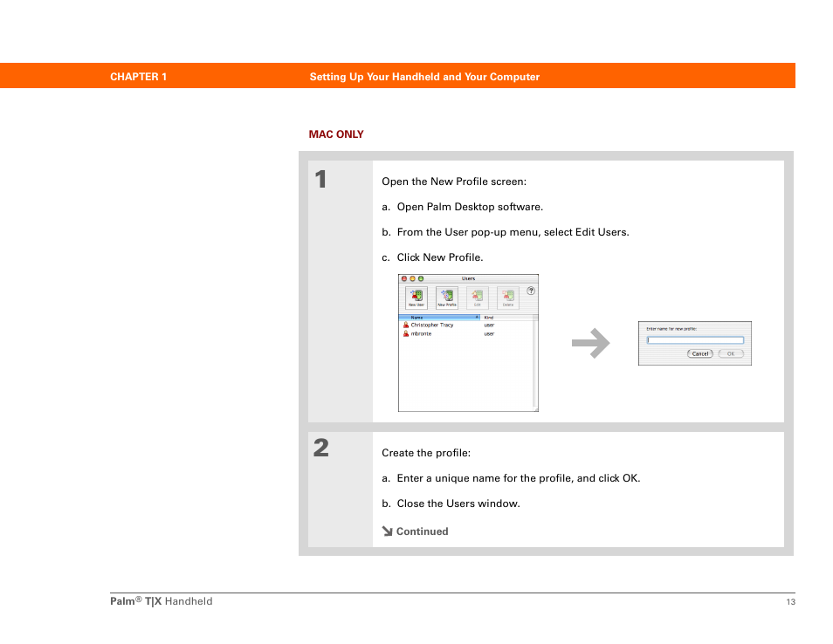Click the new profile name input field
Image resolution: width=833 pixels, height=644 pixels.
[695, 340]
